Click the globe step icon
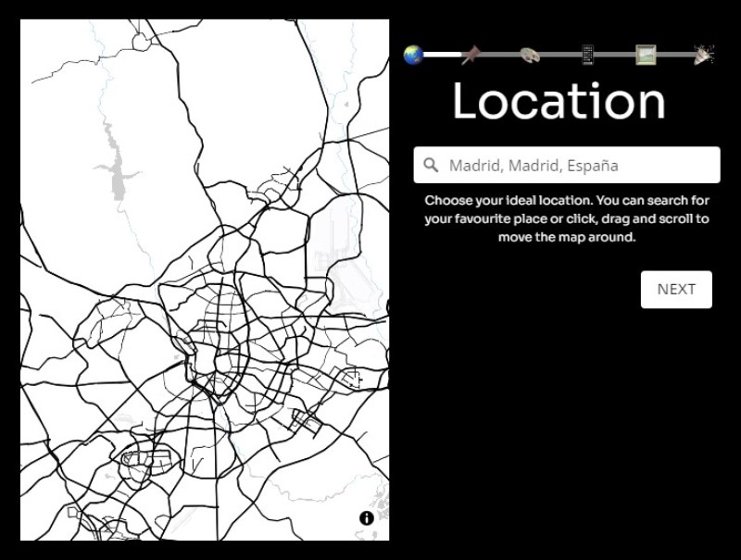741x560 pixels. pos(413,55)
